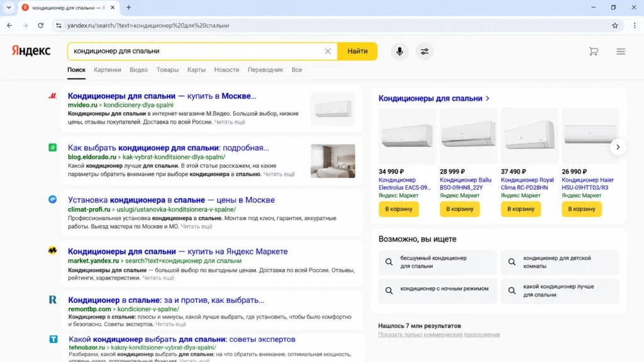Add Electrolux EACS-09 conditioner to cart
The height and width of the screenshot is (362, 644).
(398, 209)
